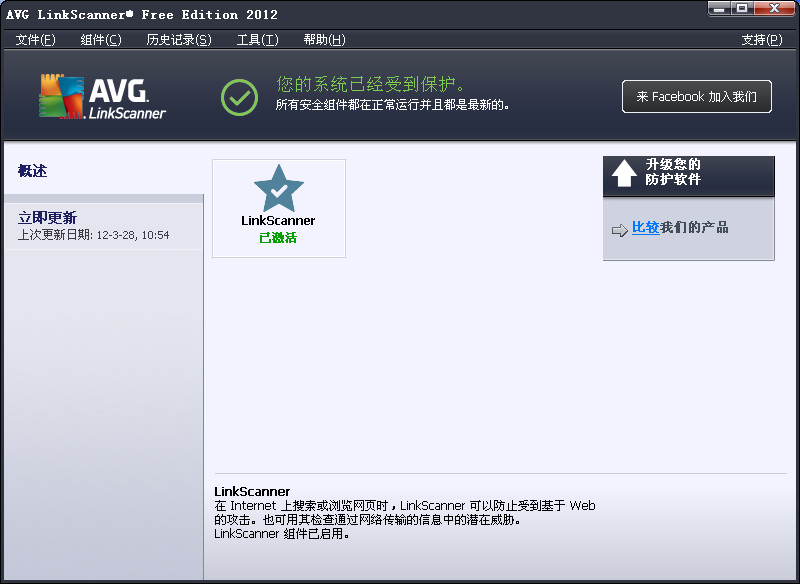This screenshot has width=800, height=584.
Task: Click the LinkScanner component name label
Action: 278,220
